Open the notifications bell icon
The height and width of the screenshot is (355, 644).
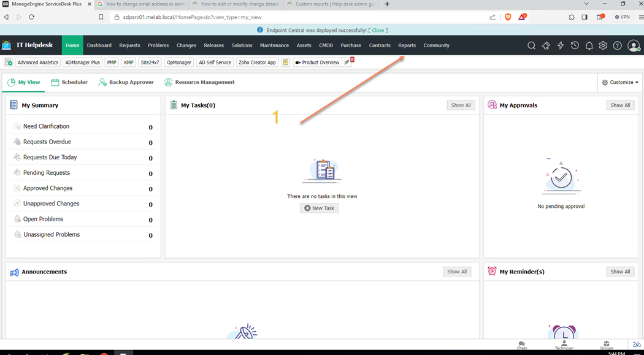[x=589, y=46]
